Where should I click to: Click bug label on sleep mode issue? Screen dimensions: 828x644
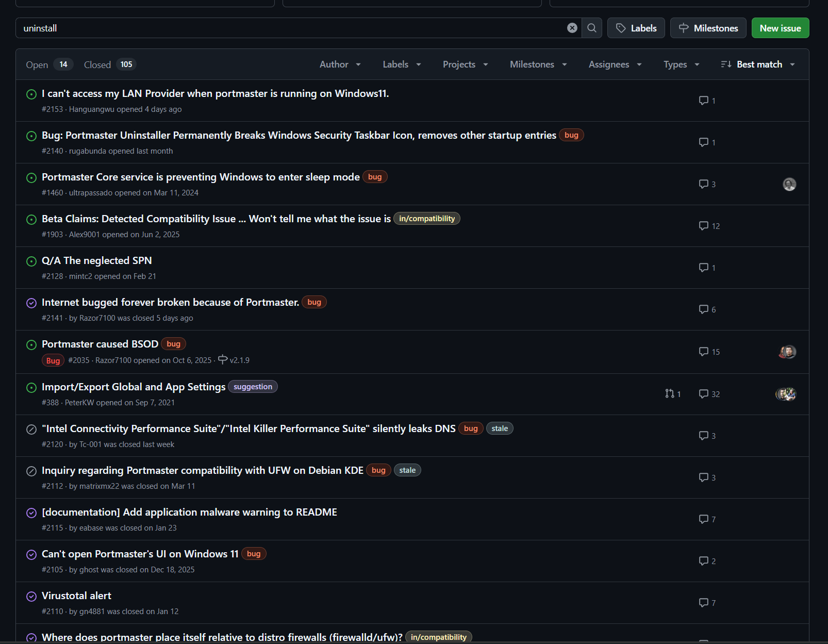[x=375, y=177]
